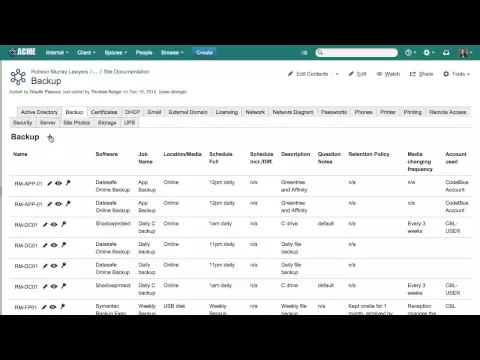The image size is (480, 360).
Task: Open the Browse dropdown
Action: pos(172,53)
